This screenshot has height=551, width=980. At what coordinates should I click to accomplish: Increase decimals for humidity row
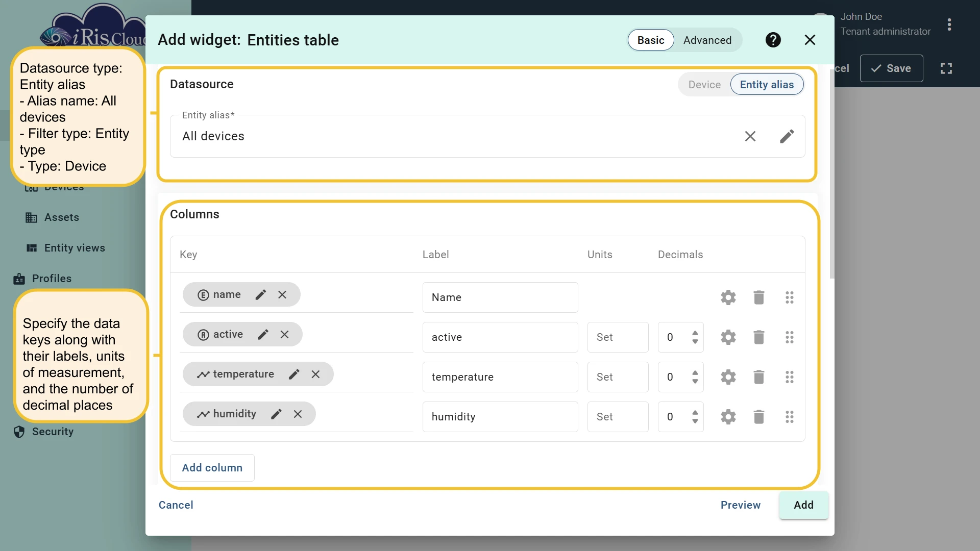tap(695, 413)
